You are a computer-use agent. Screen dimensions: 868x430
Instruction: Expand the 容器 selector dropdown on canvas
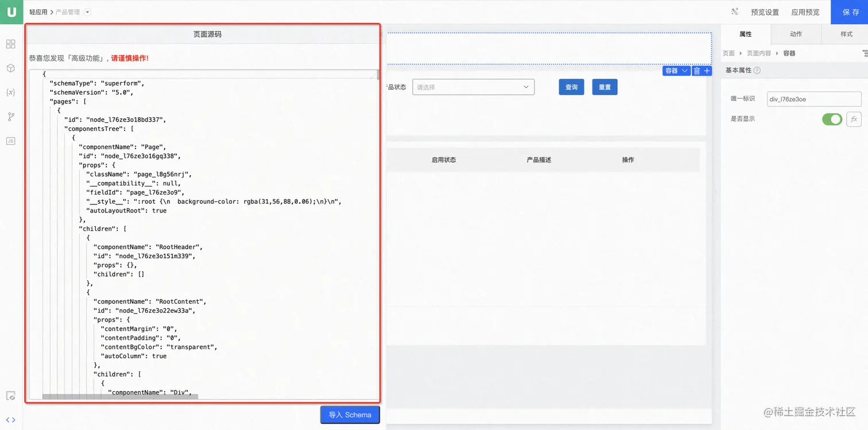[x=676, y=71]
